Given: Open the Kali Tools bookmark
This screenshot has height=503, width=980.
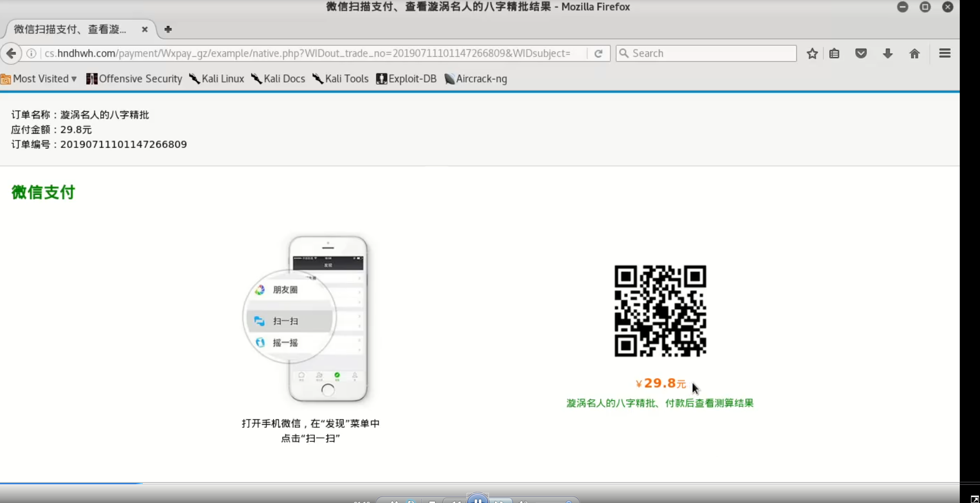Looking at the screenshot, I should pyautogui.click(x=341, y=79).
